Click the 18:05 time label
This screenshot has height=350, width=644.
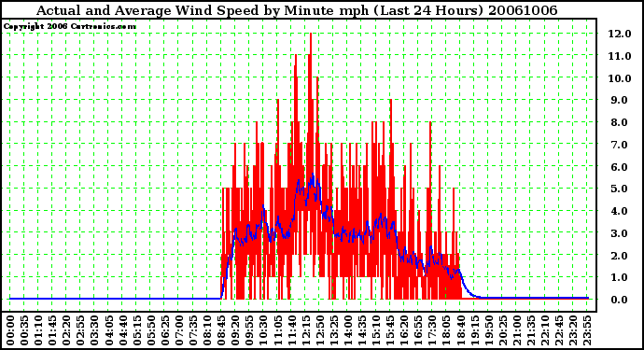[446, 330]
